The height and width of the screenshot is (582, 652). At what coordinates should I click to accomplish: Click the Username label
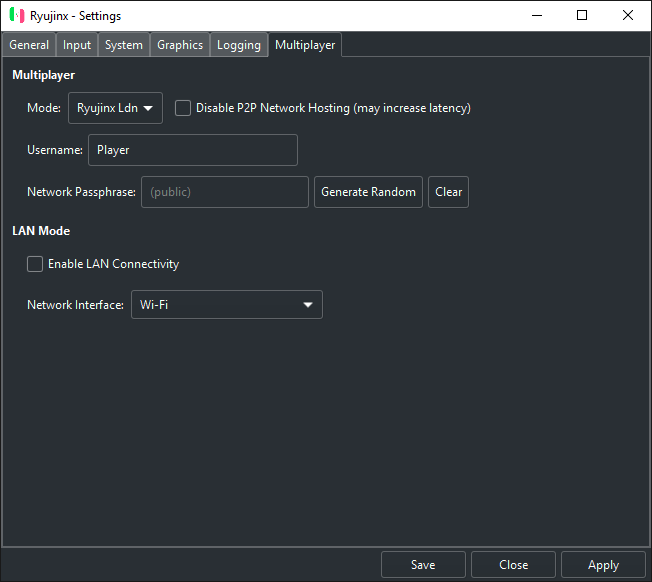tap(55, 150)
